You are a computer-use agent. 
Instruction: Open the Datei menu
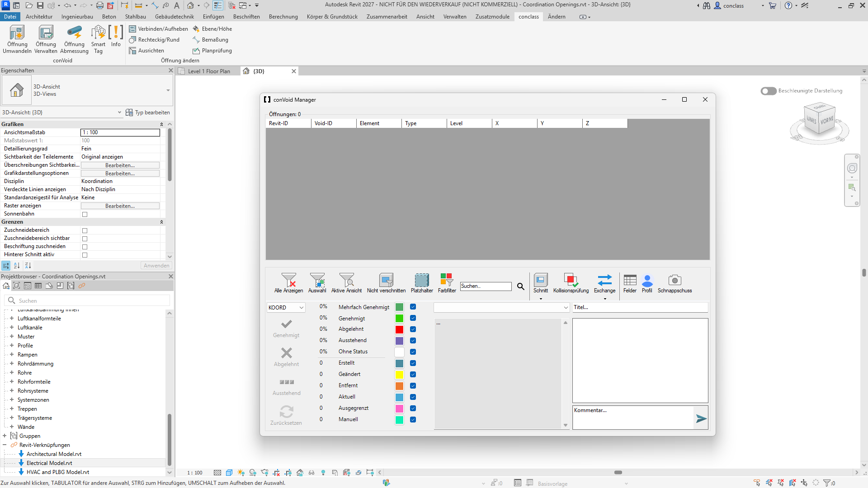click(10, 17)
